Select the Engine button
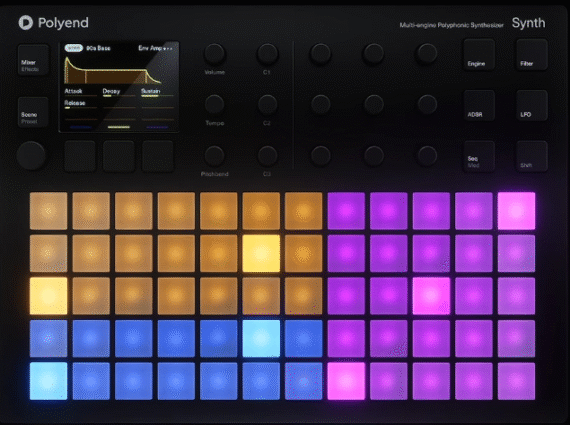The height and width of the screenshot is (425, 570). tap(479, 55)
